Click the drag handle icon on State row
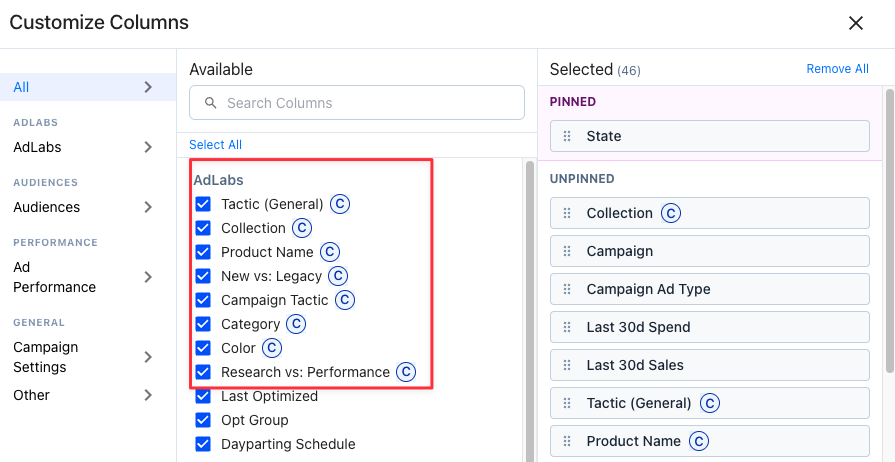895x462 pixels. pos(567,136)
